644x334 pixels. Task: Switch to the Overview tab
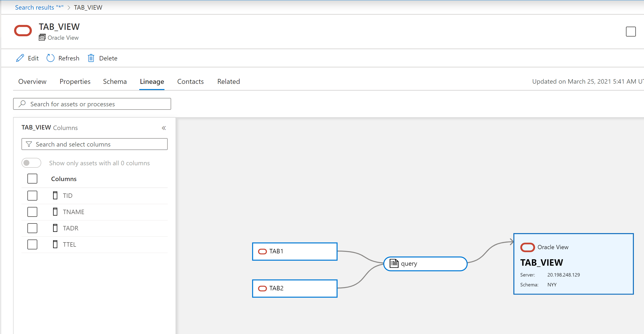32,81
